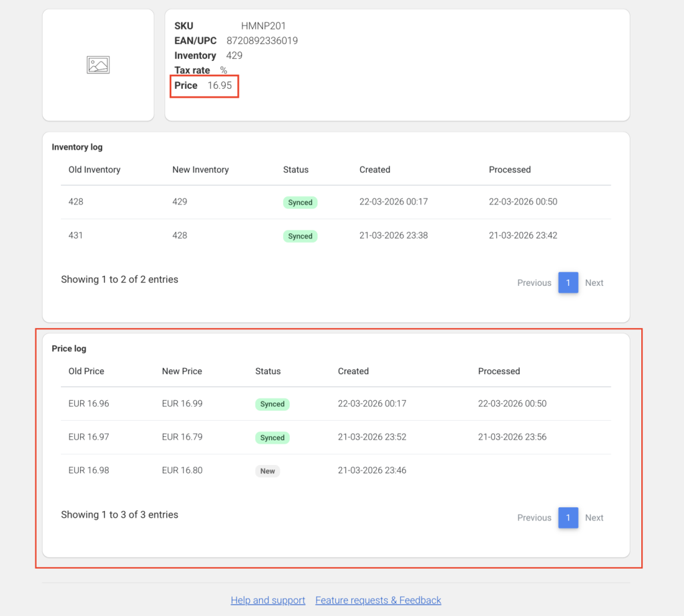
Task: Click Next in Inventory log pagination
Action: point(594,283)
